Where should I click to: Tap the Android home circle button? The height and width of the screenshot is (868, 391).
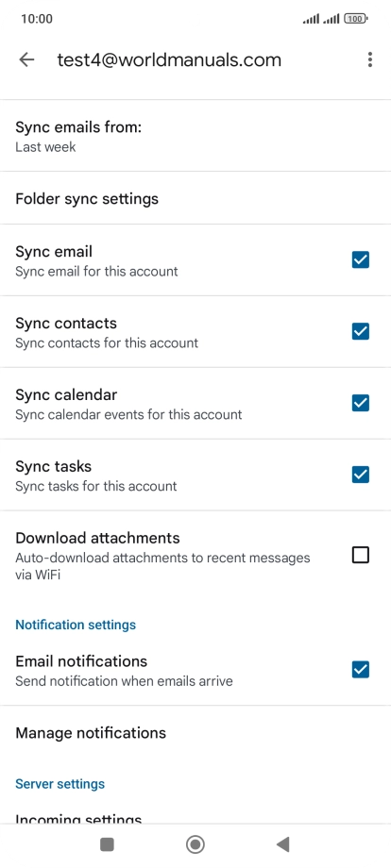(195, 844)
